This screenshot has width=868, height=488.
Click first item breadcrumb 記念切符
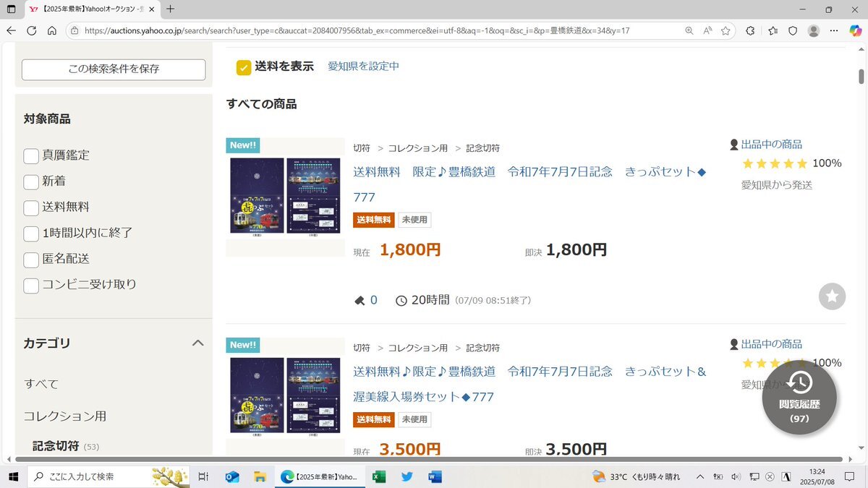(x=483, y=147)
